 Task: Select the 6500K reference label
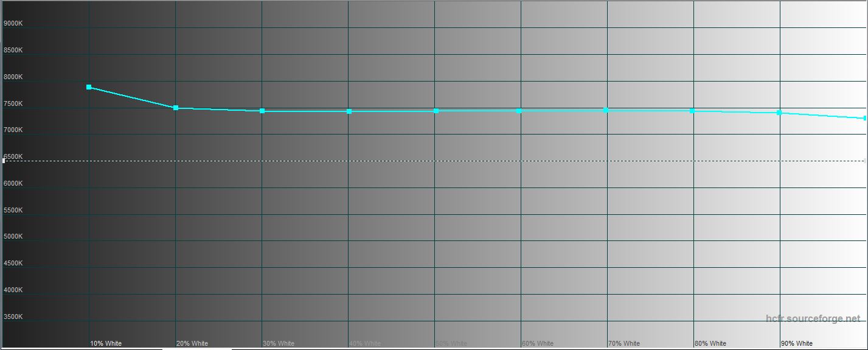pos(13,156)
